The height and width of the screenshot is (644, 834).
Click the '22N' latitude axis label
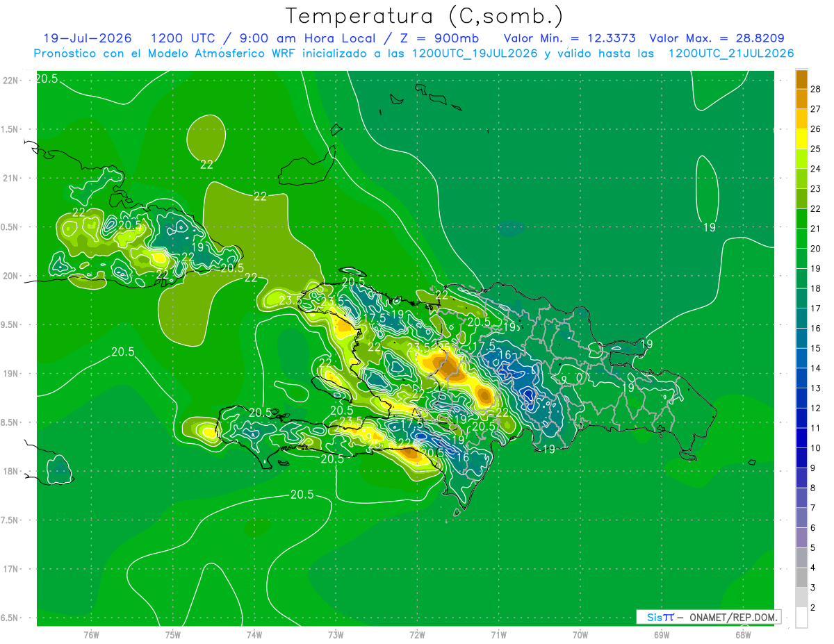[10, 81]
